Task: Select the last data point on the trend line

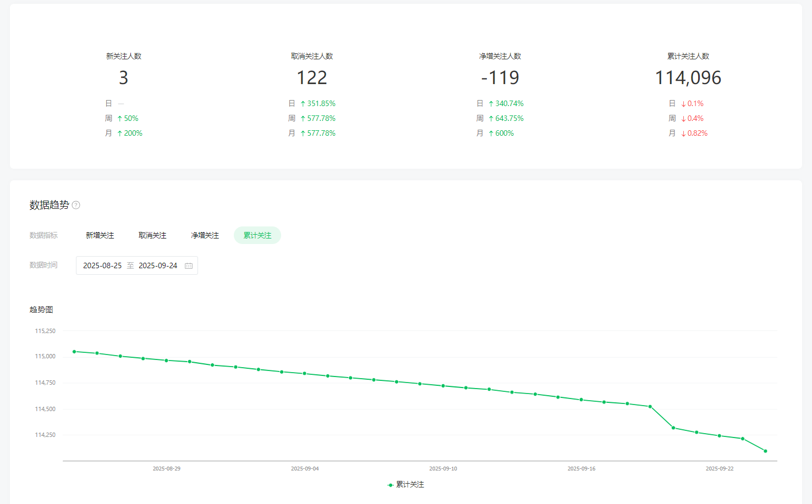Action: pyautogui.click(x=765, y=451)
